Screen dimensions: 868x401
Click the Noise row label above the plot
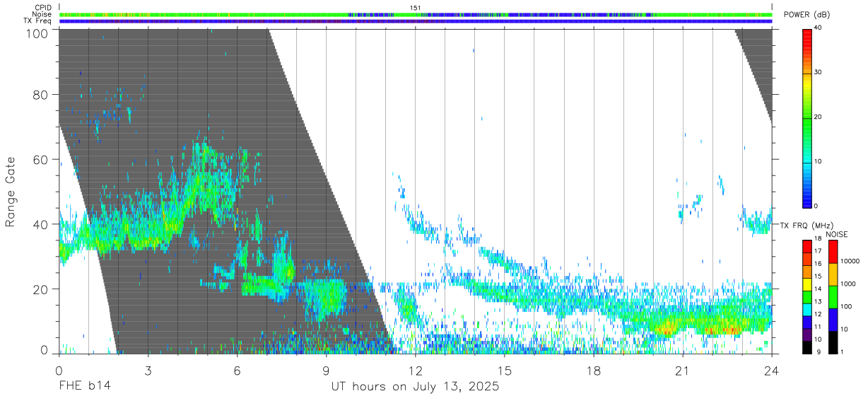click(41, 14)
